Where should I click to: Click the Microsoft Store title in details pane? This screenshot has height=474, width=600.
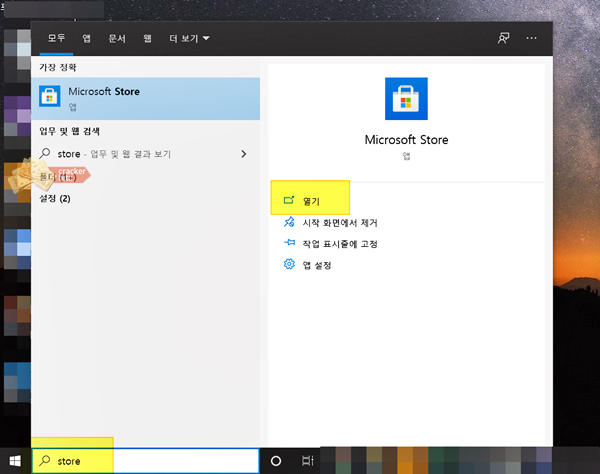click(x=406, y=140)
